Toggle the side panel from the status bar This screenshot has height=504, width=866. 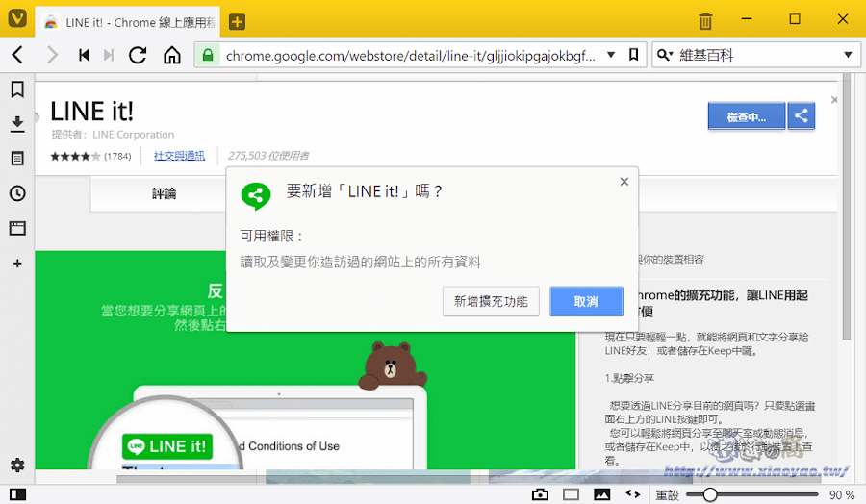click(17, 494)
